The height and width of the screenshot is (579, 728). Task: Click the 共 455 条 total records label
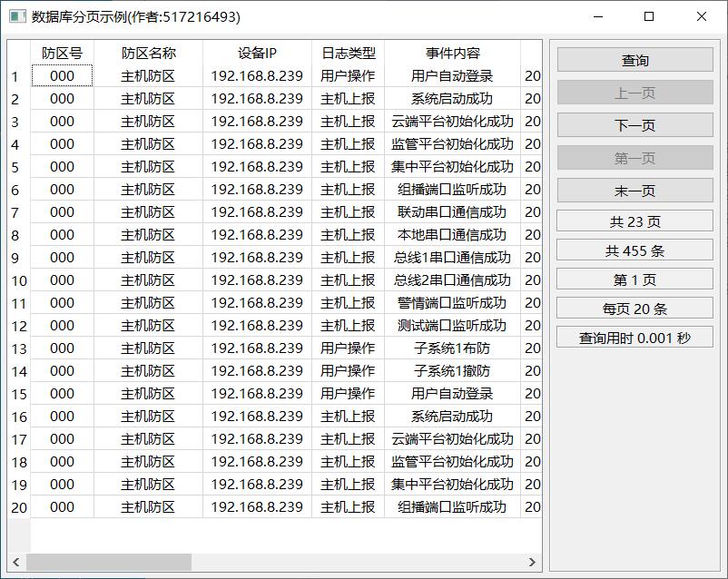coord(635,251)
